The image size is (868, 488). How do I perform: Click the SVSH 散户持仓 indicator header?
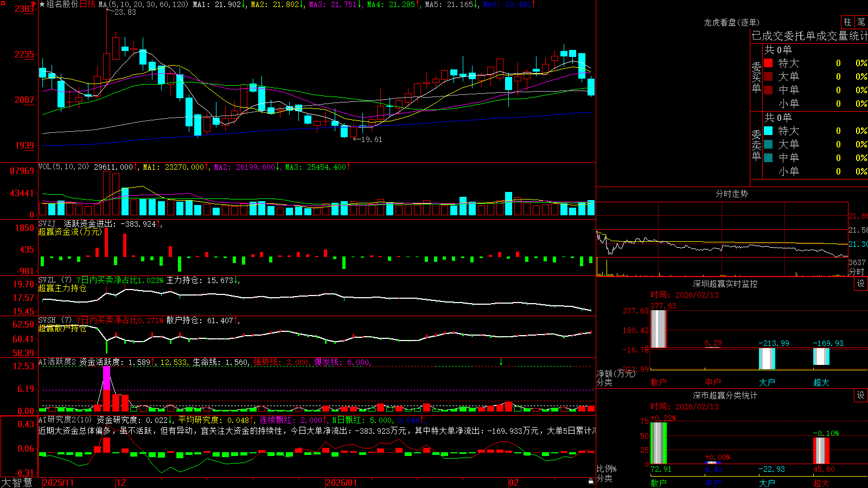point(138,320)
